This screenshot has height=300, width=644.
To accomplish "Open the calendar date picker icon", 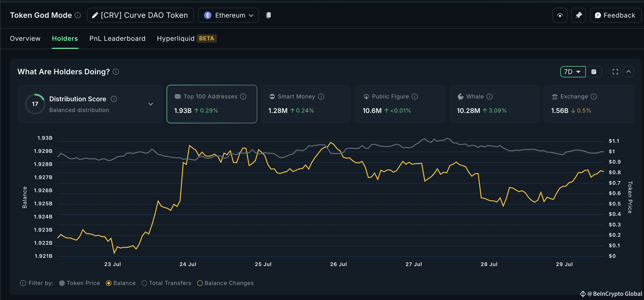I will pyautogui.click(x=594, y=72).
